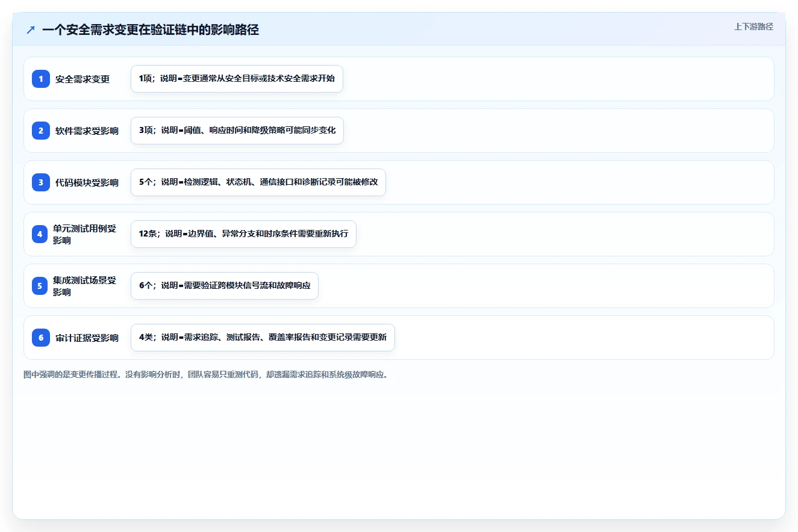Click the 代码模块受影响 step label
798x532 pixels.
[87, 182]
